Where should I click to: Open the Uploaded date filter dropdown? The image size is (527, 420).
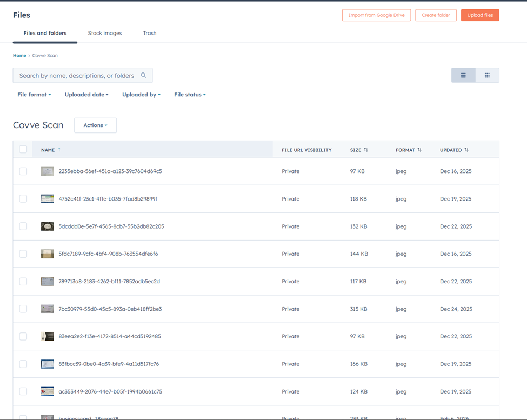tap(86, 95)
